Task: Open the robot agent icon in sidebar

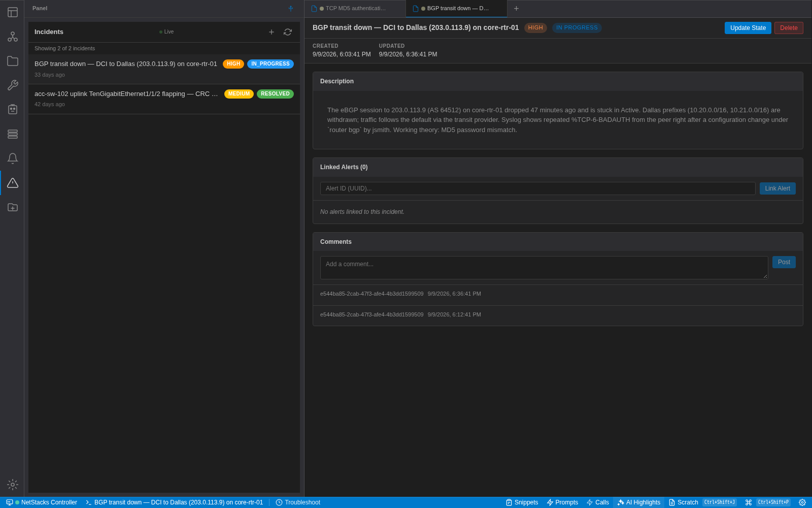Action: point(13,110)
